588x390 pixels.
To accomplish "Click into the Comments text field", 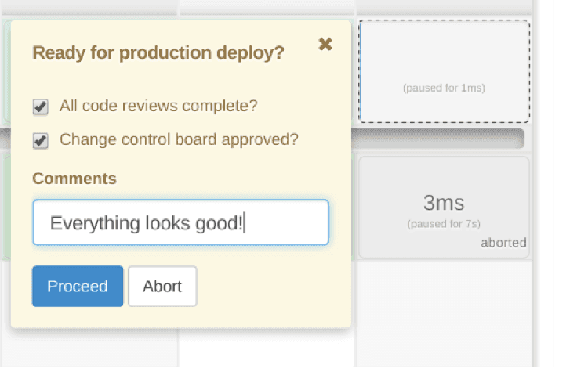I will [x=180, y=222].
